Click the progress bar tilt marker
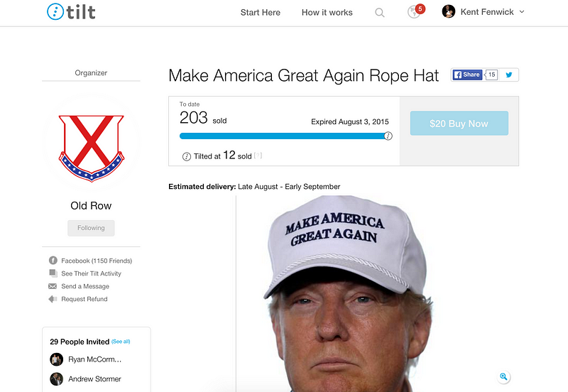 (x=388, y=136)
